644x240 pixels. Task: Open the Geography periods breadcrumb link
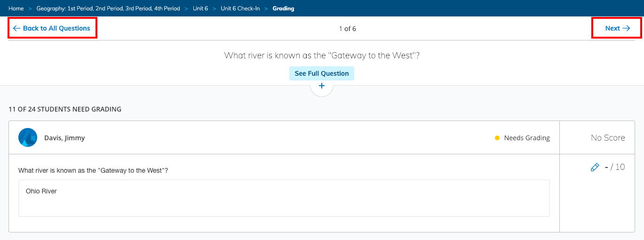tap(108, 8)
